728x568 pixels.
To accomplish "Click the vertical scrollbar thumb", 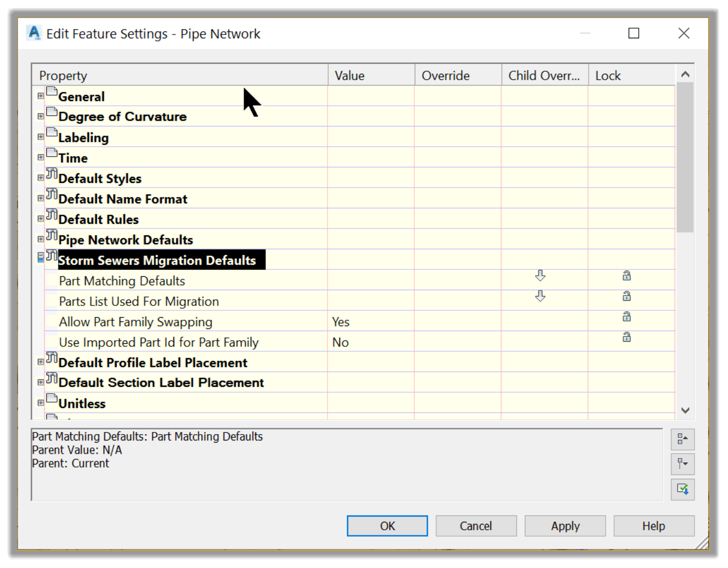I will click(x=685, y=157).
